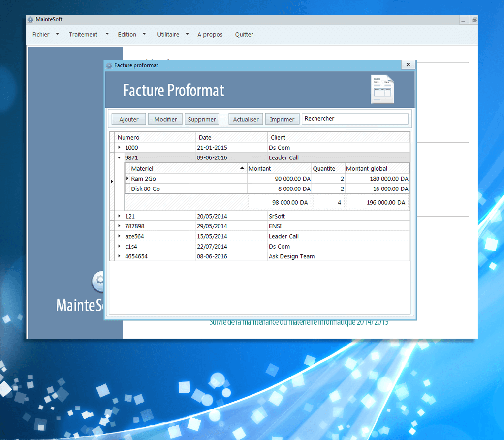The image size is (504, 440).
Task: Click the Facture proformat dialog gear icon
Action: point(109,65)
